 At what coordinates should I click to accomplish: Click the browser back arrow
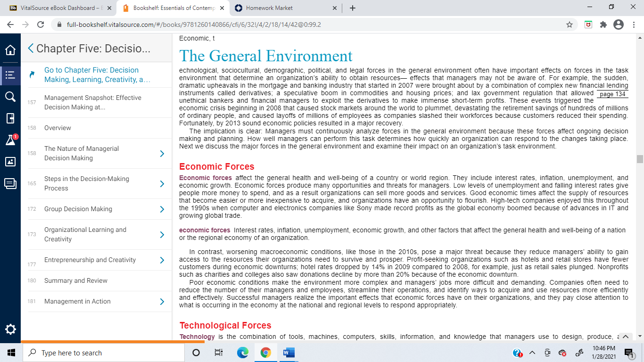[x=10, y=25]
